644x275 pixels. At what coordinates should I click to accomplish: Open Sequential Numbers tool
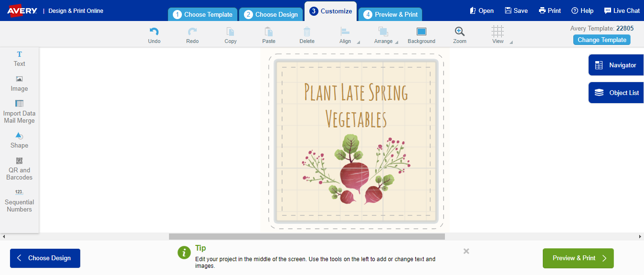coord(20,201)
